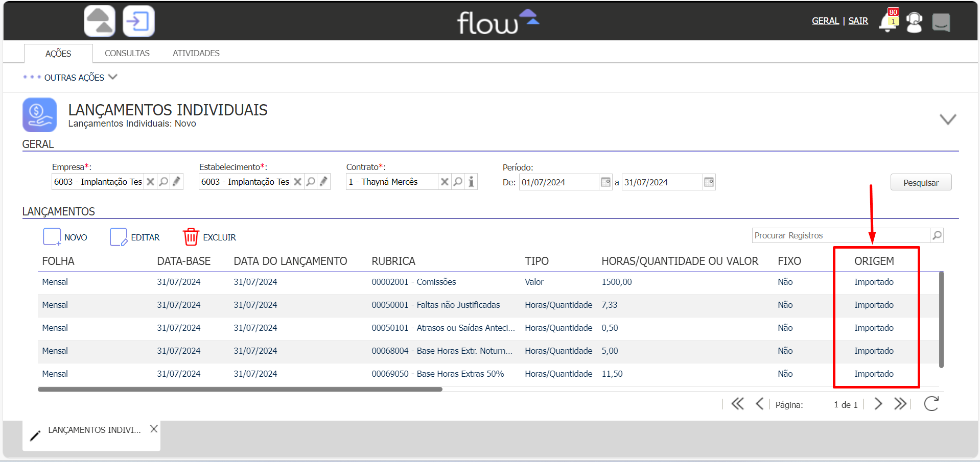
Task: Show Contrato info icon
Action: point(471,182)
